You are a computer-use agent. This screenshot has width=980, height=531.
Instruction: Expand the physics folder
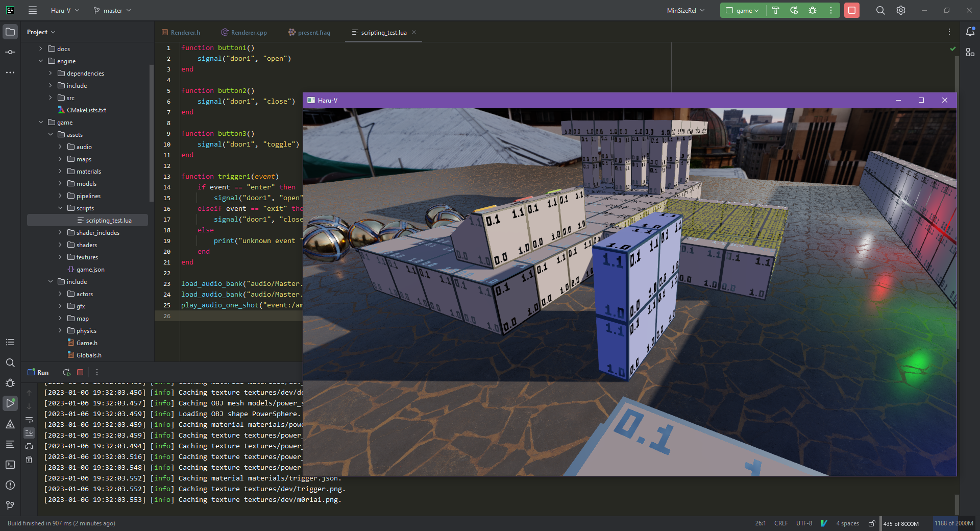click(60, 331)
